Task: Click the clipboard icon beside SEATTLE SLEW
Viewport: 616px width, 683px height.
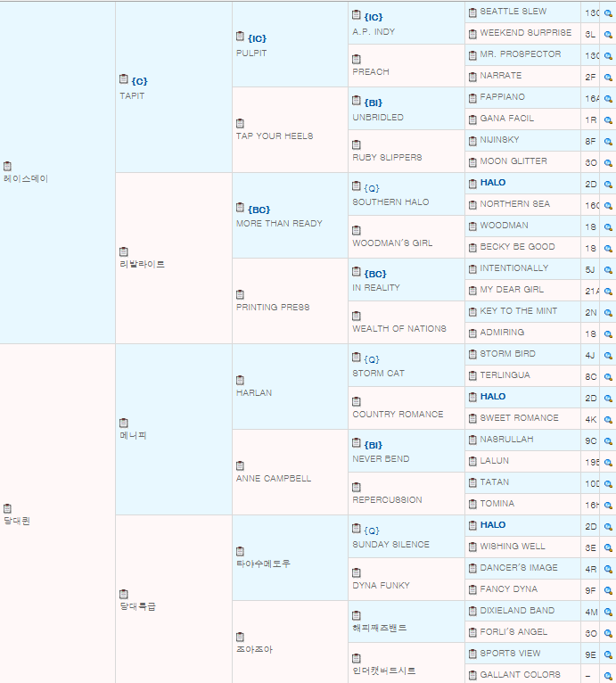Action: (x=472, y=12)
